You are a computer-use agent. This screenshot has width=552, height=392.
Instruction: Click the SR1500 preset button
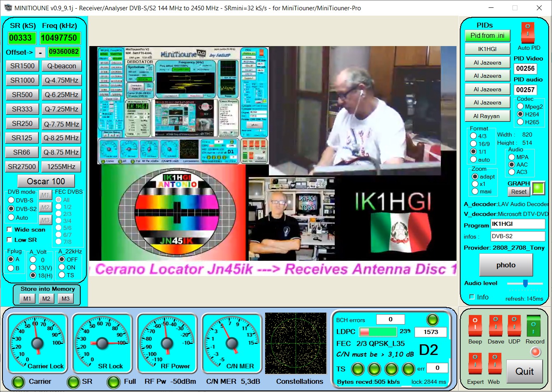[23, 66]
